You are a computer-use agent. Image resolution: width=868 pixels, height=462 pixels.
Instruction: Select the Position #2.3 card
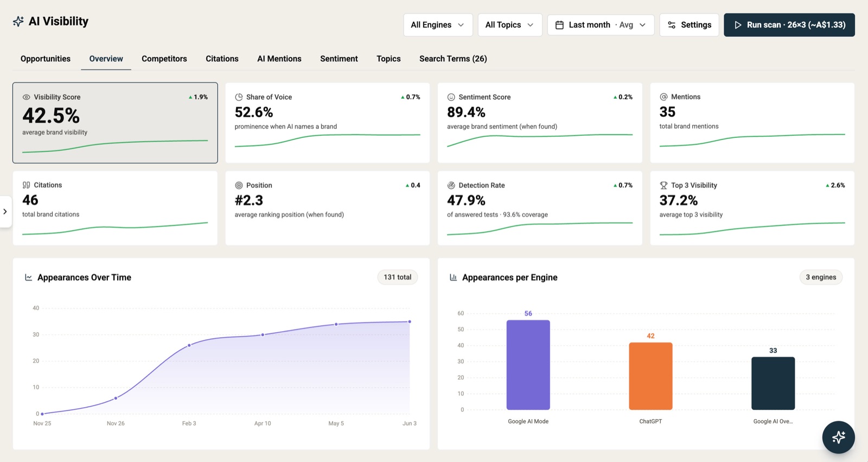(x=328, y=208)
